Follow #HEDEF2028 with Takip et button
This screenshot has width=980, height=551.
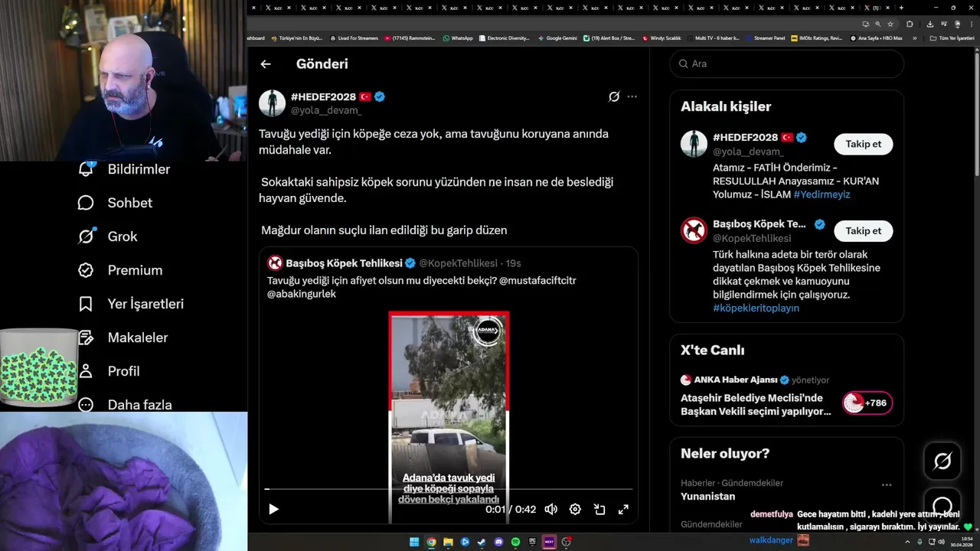pos(863,144)
